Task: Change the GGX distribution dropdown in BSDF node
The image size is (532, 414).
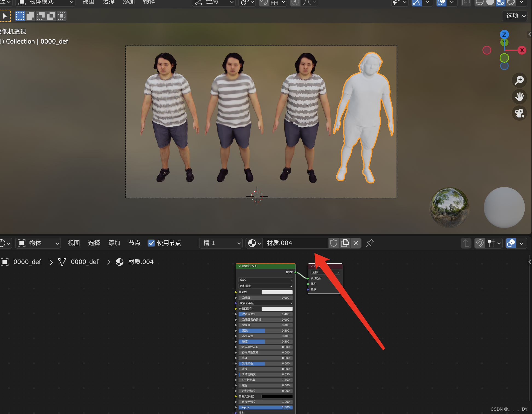Action: tap(265, 280)
